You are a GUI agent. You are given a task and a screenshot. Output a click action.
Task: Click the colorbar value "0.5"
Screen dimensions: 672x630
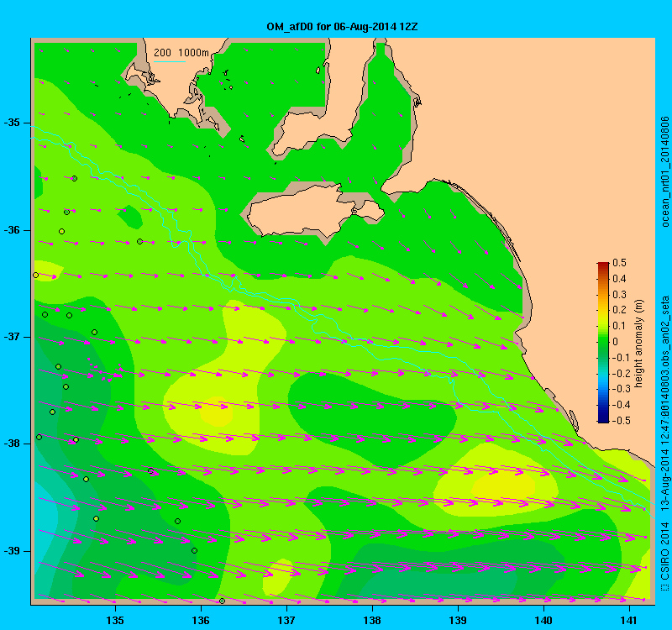coord(619,263)
